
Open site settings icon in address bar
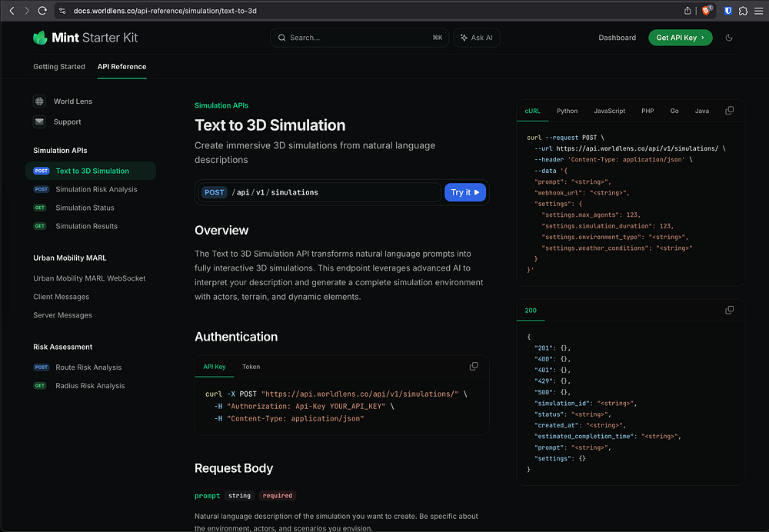(x=62, y=11)
